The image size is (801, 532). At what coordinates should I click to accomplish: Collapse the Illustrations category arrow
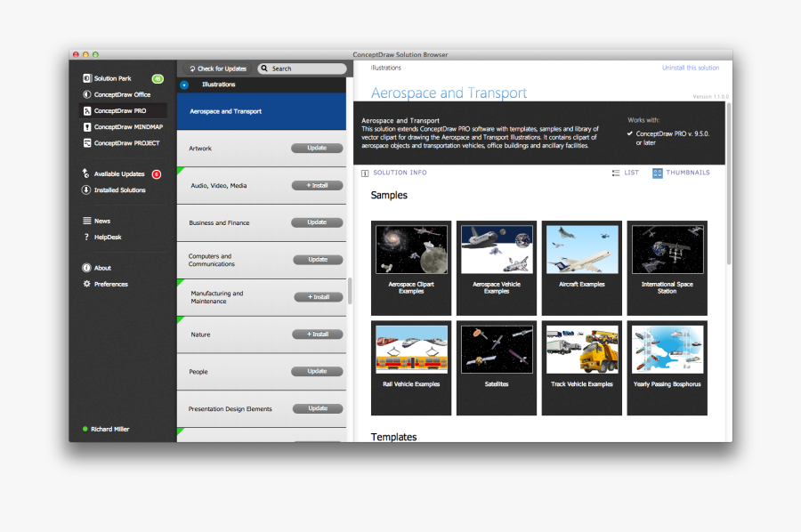click(184, 85)
